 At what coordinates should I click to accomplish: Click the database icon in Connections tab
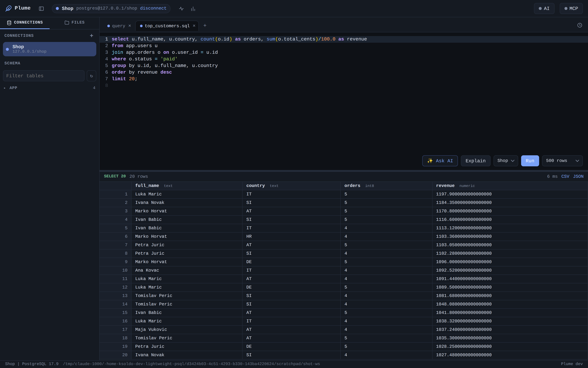pos(9,23)
